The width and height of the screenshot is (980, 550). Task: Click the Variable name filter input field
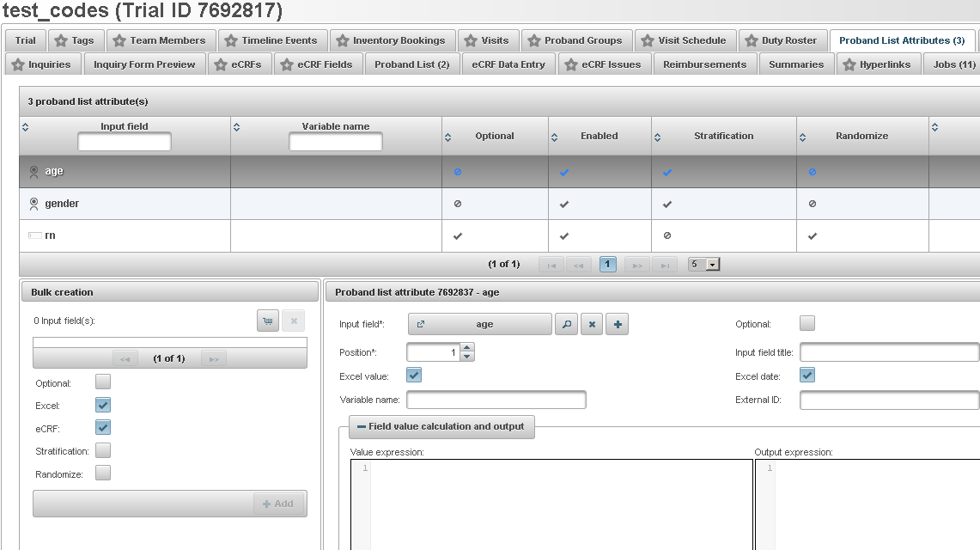(335, 142)
